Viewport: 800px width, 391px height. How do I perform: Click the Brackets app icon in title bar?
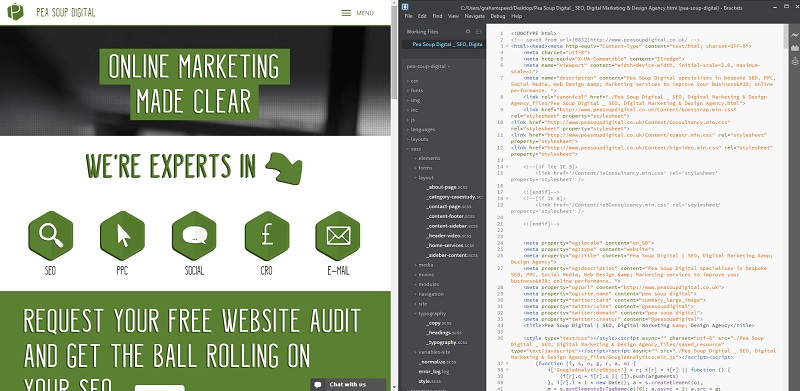point(405,7)
